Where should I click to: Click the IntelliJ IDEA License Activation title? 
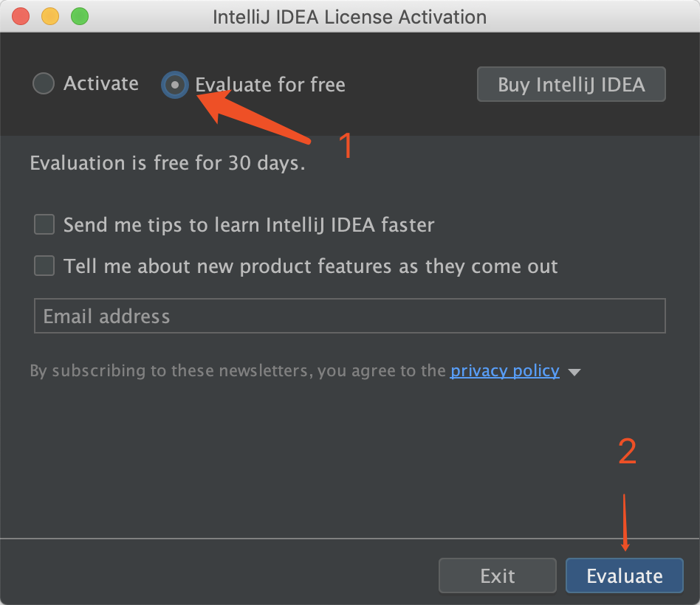pos(349,17)
